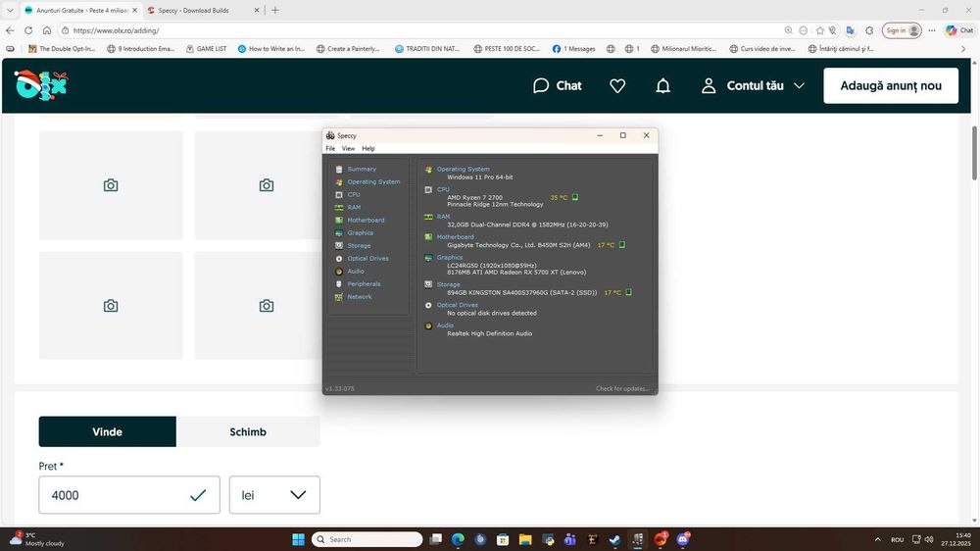980x551 pixels.
Task: Add page to favorites star
Action: pos(820,30)
